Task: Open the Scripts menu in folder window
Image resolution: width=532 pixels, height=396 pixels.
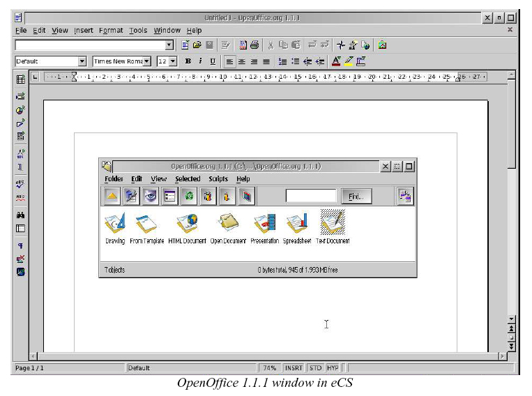Action: 218,179
